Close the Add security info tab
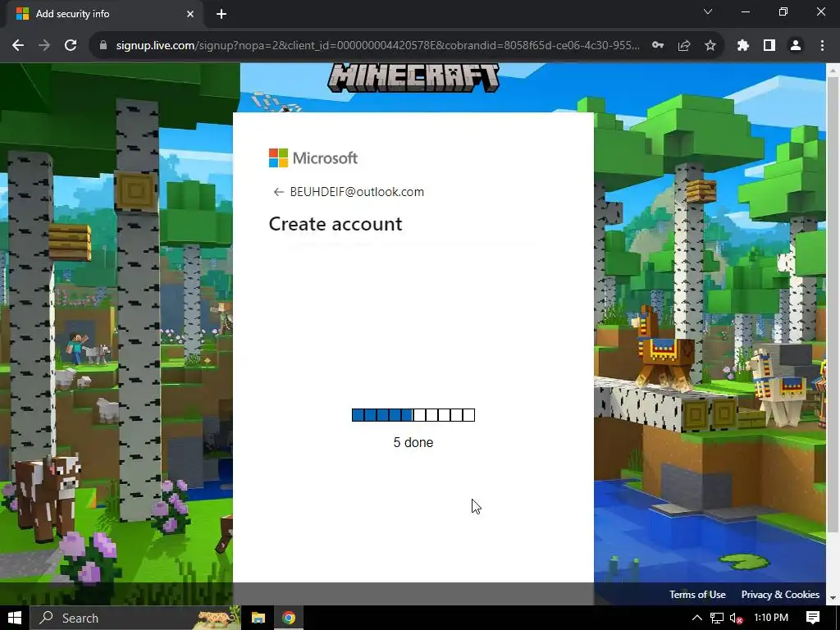Viewport: 840px width, 630px height. (x=190, y=14)
